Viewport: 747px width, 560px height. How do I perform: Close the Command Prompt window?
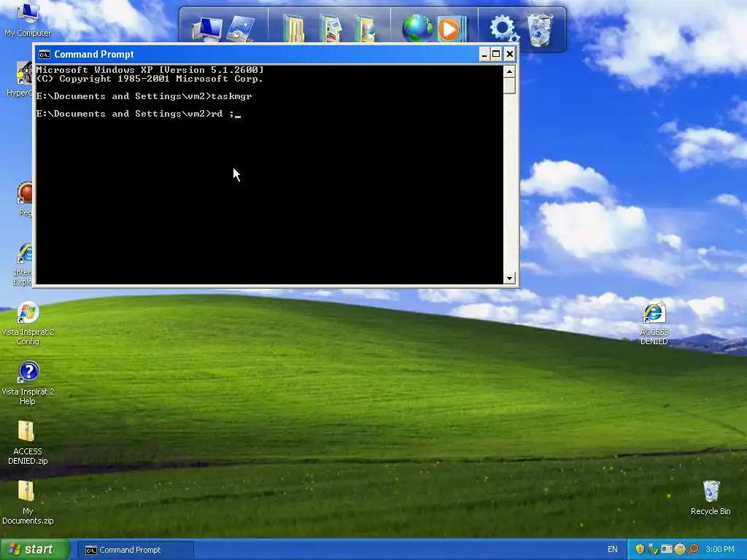tap(509, 54)
